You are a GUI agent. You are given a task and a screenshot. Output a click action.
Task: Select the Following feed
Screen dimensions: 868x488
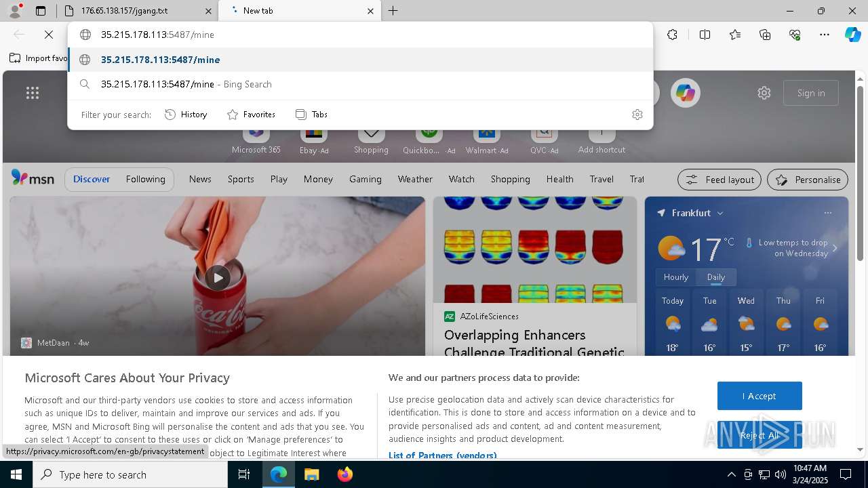click(x=145, y=179)
